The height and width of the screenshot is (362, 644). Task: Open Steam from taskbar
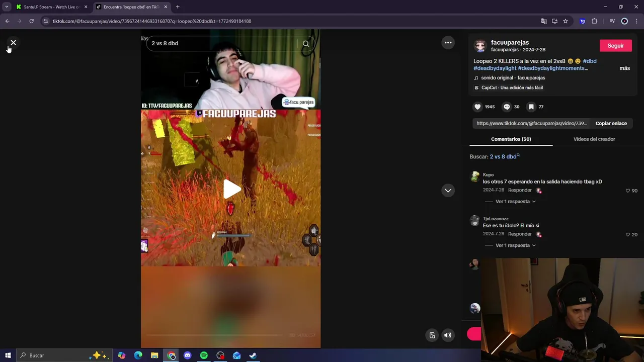tap(253, 355)
